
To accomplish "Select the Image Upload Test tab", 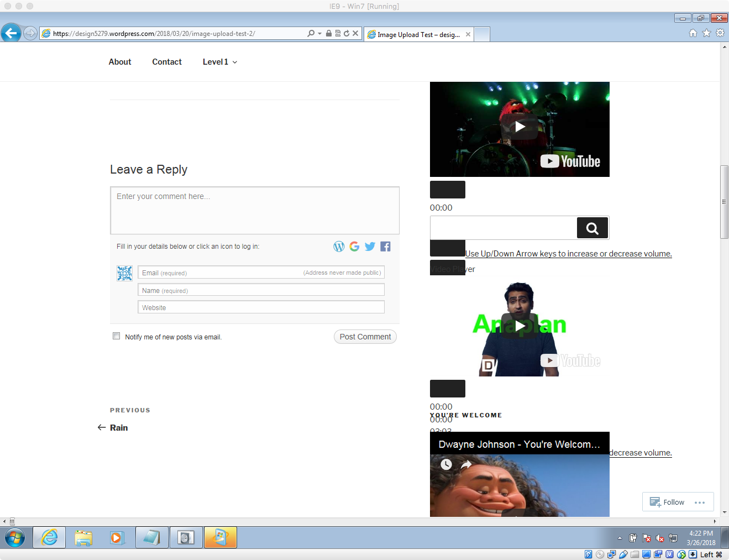I will (418, 34).
